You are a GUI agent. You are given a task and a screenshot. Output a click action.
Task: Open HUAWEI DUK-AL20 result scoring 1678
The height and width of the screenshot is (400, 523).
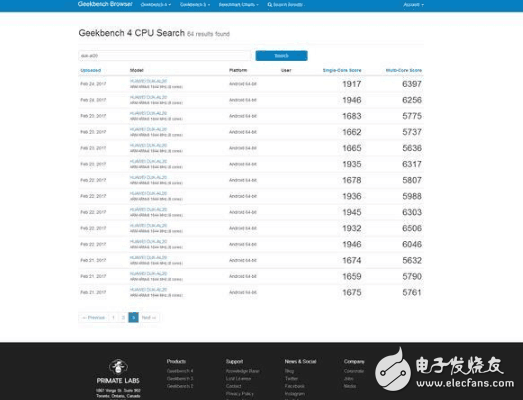click(148, 177)
